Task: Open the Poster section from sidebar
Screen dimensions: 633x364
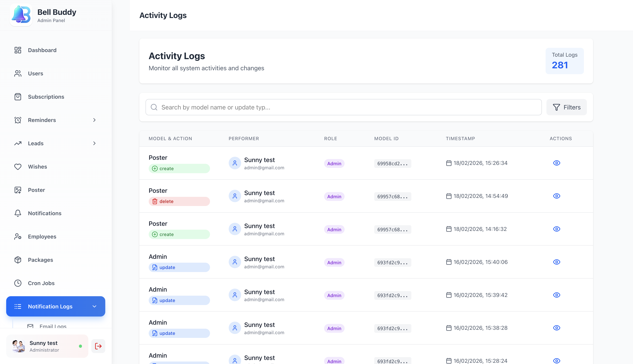Action: (x=37, y=190)
